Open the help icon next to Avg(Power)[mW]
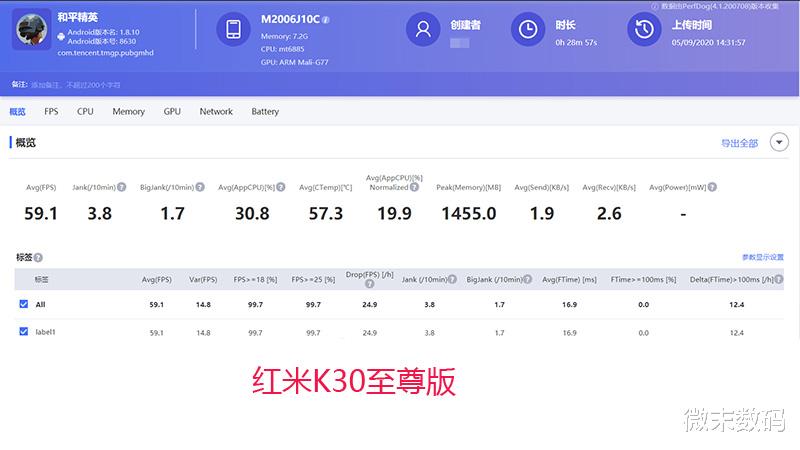Viewport: 800px width, 450px height. point(712,187)
